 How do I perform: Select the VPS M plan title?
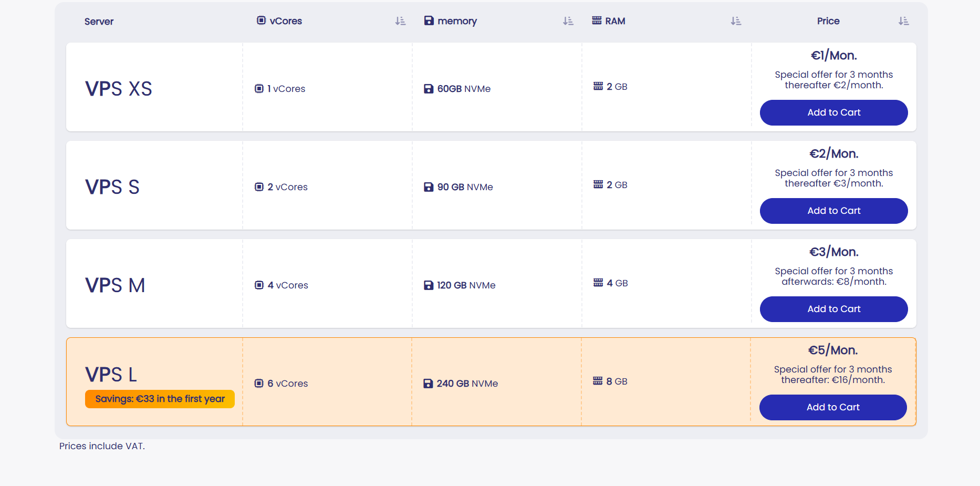click(115, 285)
